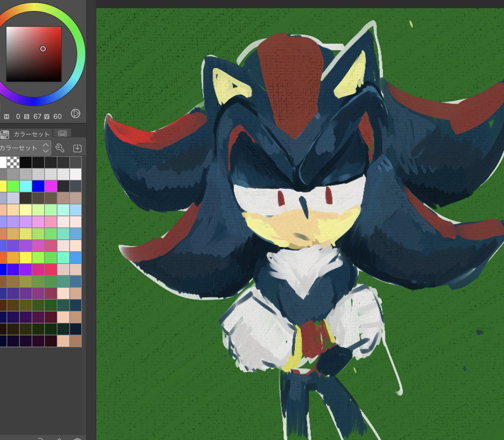The image size is (504, 440).
Task: Click the brightness value 60
Action: [x=58, y=116]
